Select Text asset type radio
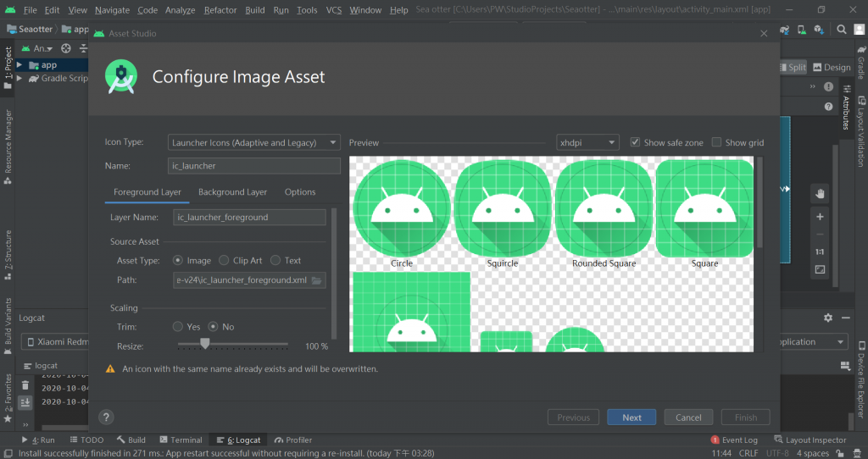The image size is (868, 459). coord(275,260)
